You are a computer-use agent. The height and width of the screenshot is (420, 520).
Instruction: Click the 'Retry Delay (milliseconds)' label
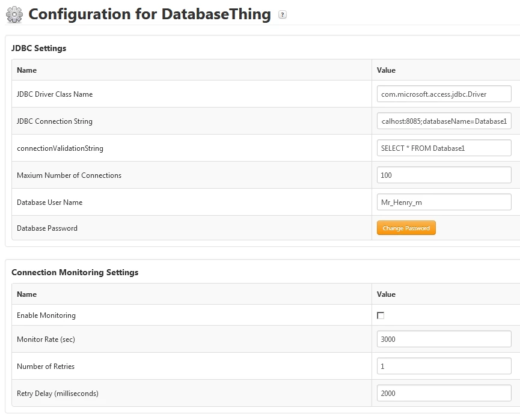click(x=58, y=394)
